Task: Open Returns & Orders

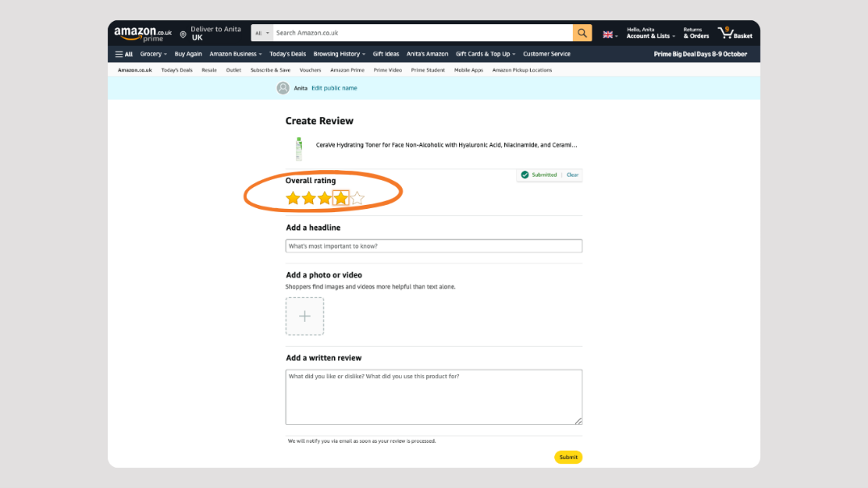Action: (x=696, y=33)
